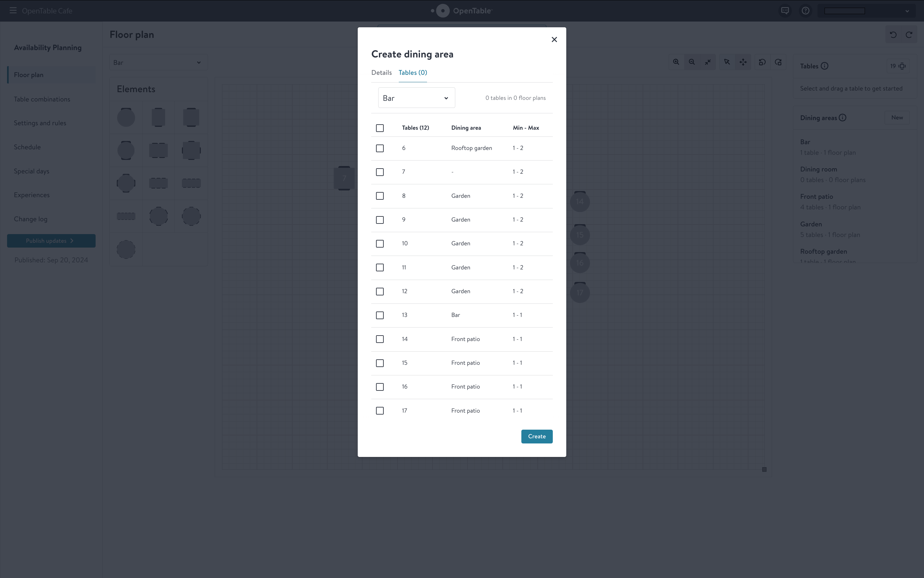Check the box for table 7
Viewport: 924px width, 578px height.
click(x=380, y=172)
